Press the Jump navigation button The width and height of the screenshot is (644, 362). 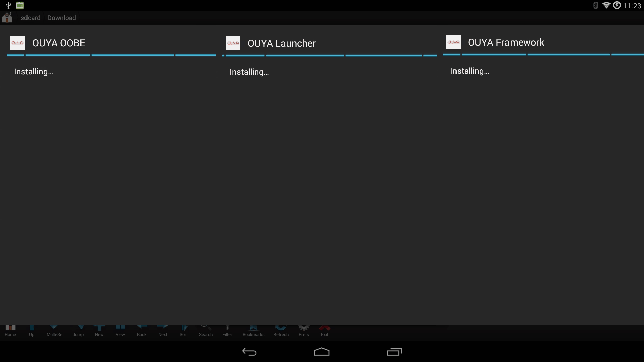(x=78, y=330)
